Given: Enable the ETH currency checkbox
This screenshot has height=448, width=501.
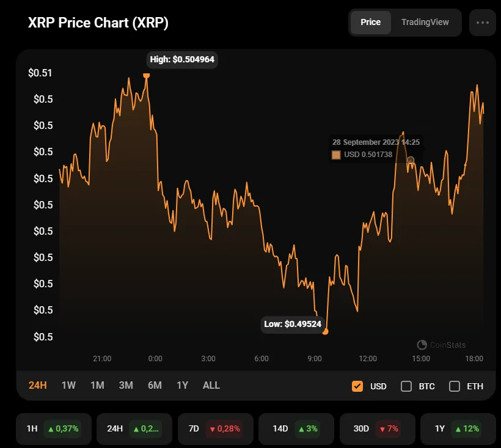Looking at the screenshot, I should point(455,386).
